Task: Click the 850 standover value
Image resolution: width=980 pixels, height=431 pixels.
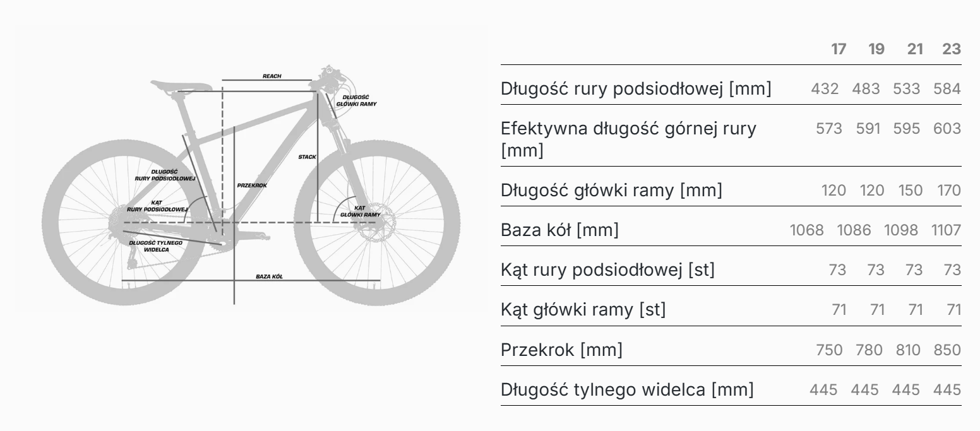Action: coord(947,350)
